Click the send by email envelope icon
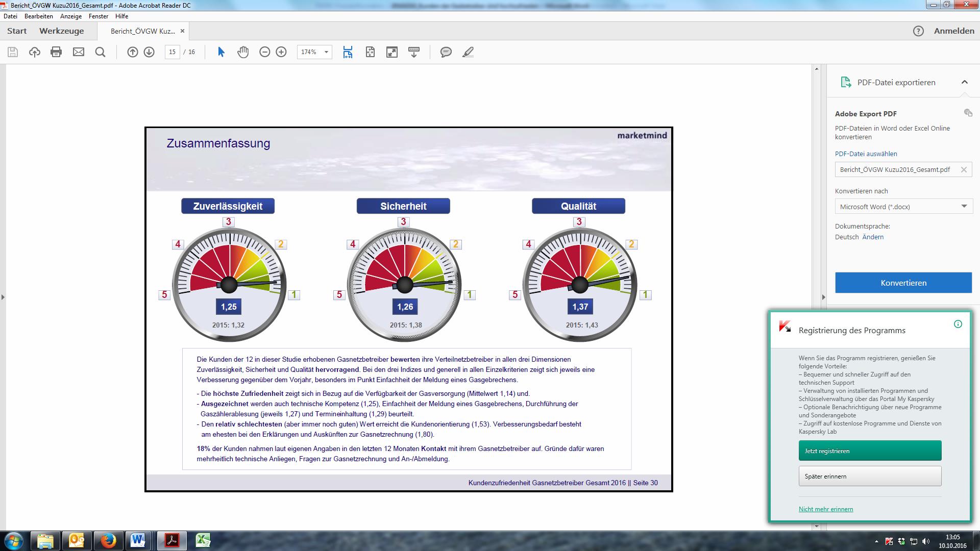 click(x=78, y=52)
